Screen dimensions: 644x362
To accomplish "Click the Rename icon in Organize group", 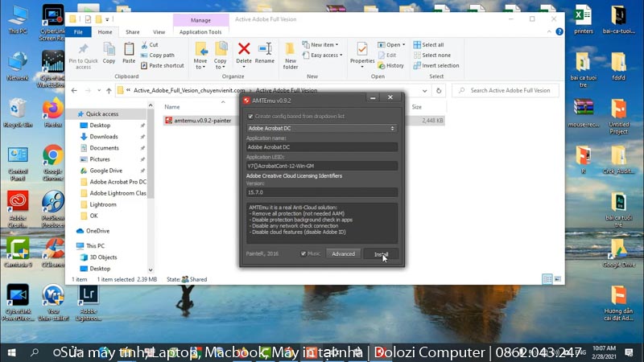I will 265,51.
